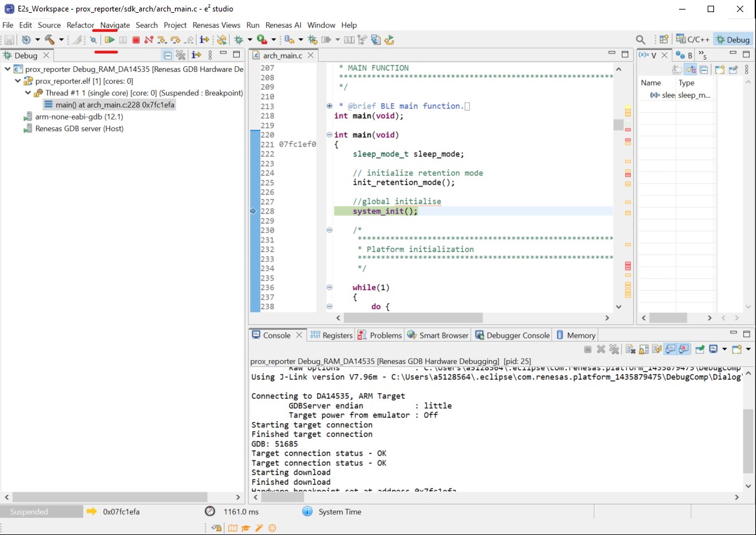Switch to the Memory tab
The image size is (756, 535).
point(575,335)
